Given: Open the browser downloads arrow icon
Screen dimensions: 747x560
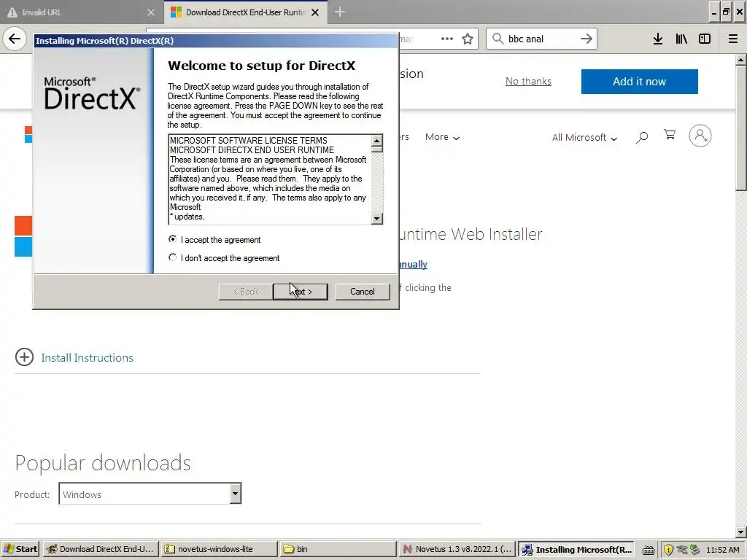Looking at the screenshot, I should point(658,39).
